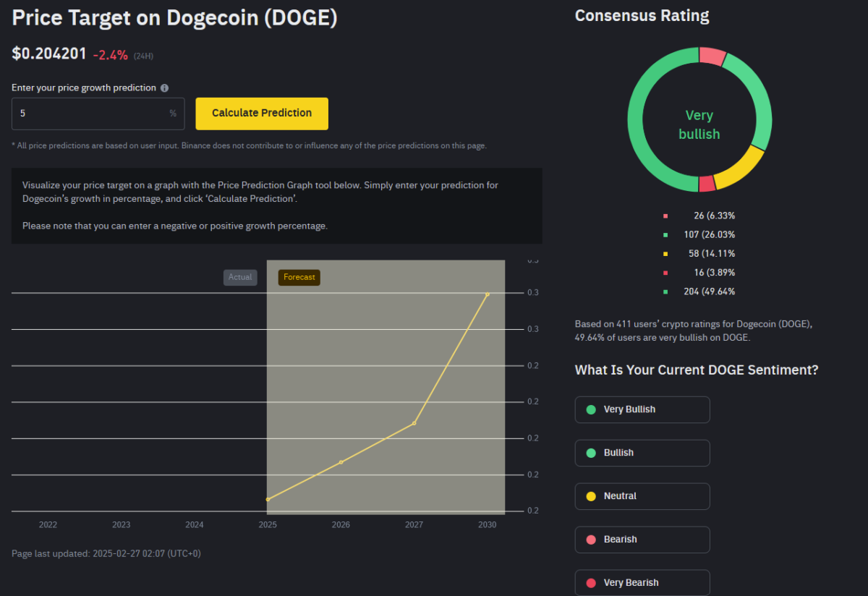Click the -2.4% price change value
Viewport: 868px width, 596px height.
(111, 55)
